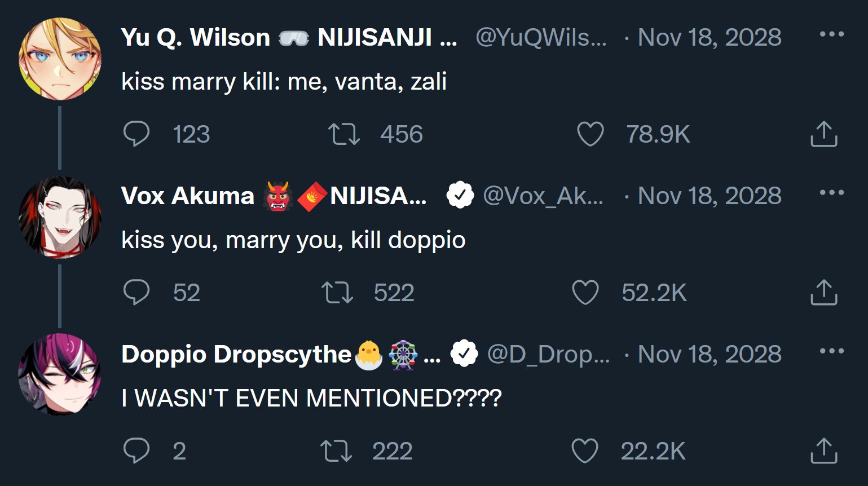Retweet Doppio Dropscythe's tweet
The image size is (868, 486).
pyautogui.click(x=336, y=451)
